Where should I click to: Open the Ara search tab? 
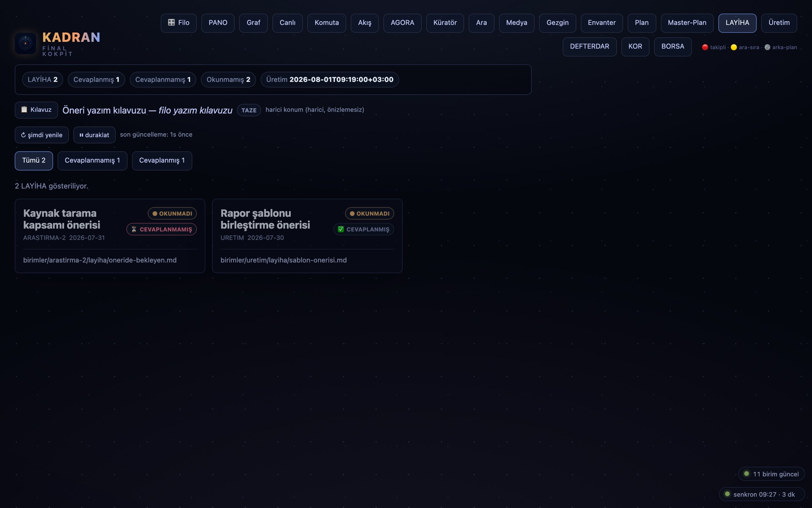click(x=481, y=23)
